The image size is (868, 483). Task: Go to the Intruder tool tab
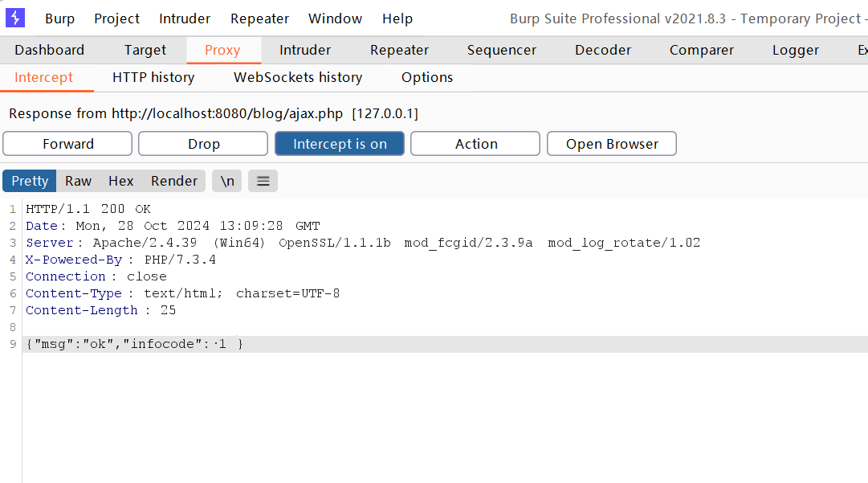(x=305, y=51)
